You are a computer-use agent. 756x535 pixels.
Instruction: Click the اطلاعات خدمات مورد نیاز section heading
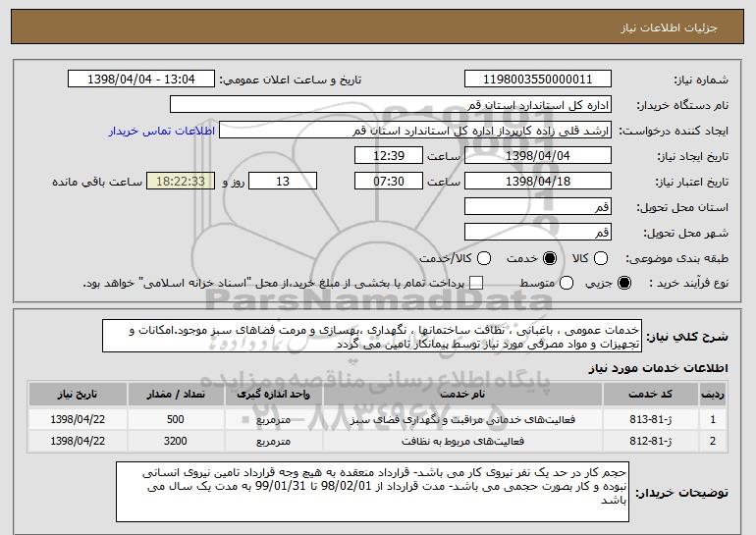coord(658,368)
